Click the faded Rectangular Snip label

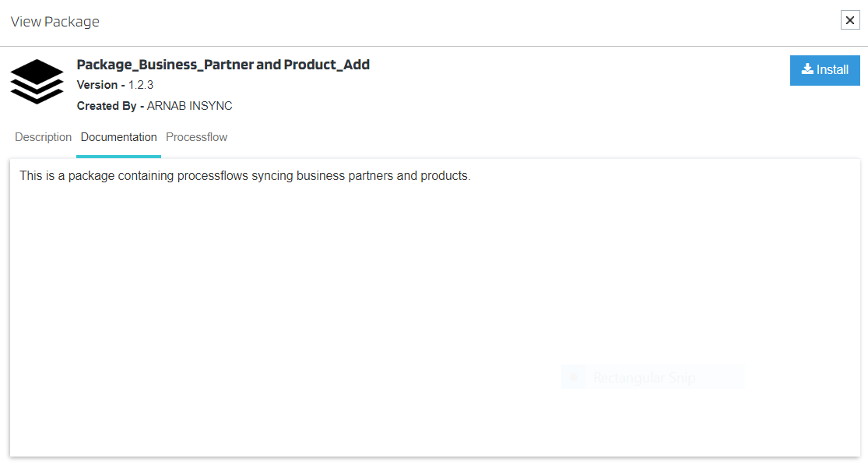(x=644, y=379)
